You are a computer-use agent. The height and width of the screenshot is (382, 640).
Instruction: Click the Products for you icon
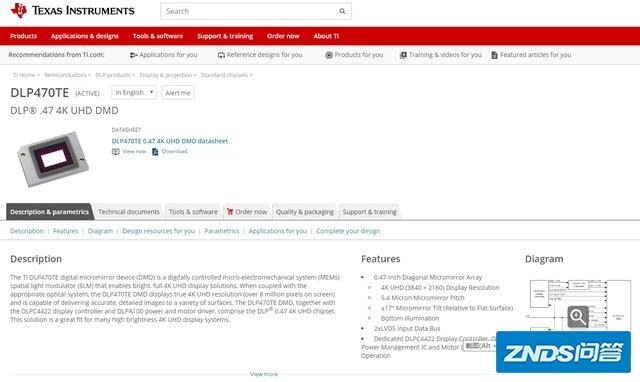[329, 55]
